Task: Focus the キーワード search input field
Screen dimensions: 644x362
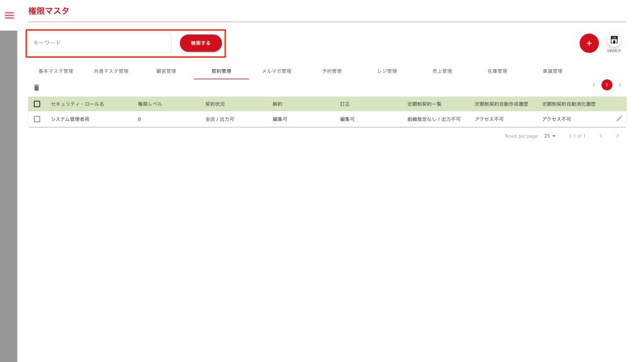Action: 99,43
